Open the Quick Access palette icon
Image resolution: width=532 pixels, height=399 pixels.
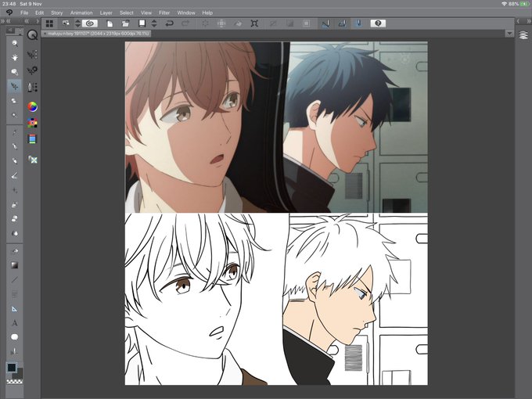point(32,35)
